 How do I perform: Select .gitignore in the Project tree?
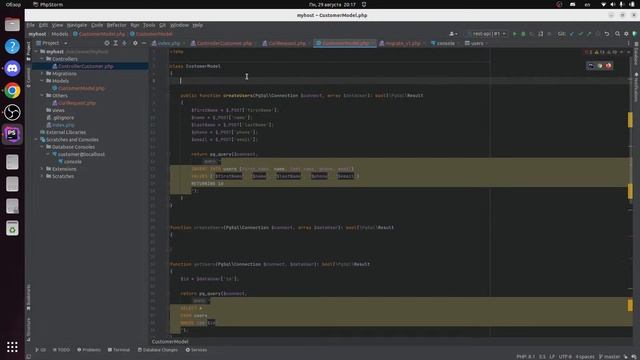64,118
